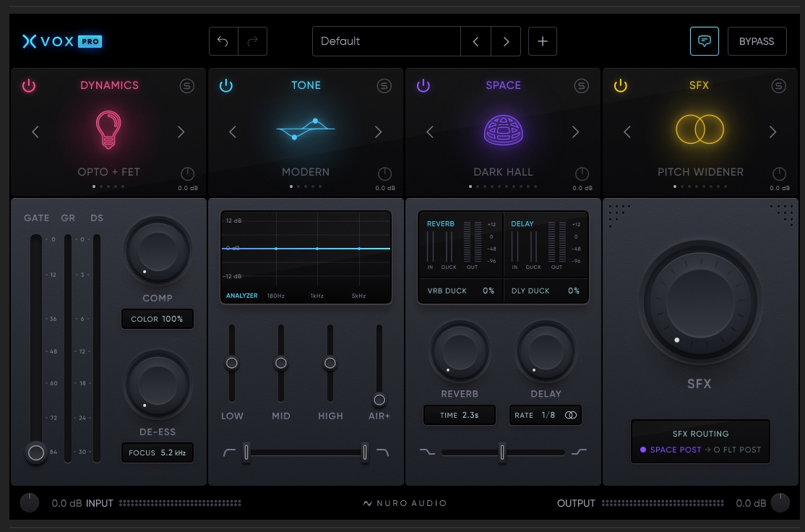Screen dimensions: 805x532
Task: Click the MID band fader
Action: pyautogui.click(x=281, y=363)
